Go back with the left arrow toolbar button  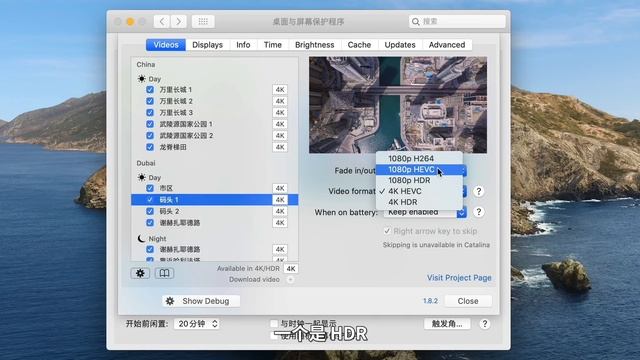pyautogui.click(x=162, y=22)
